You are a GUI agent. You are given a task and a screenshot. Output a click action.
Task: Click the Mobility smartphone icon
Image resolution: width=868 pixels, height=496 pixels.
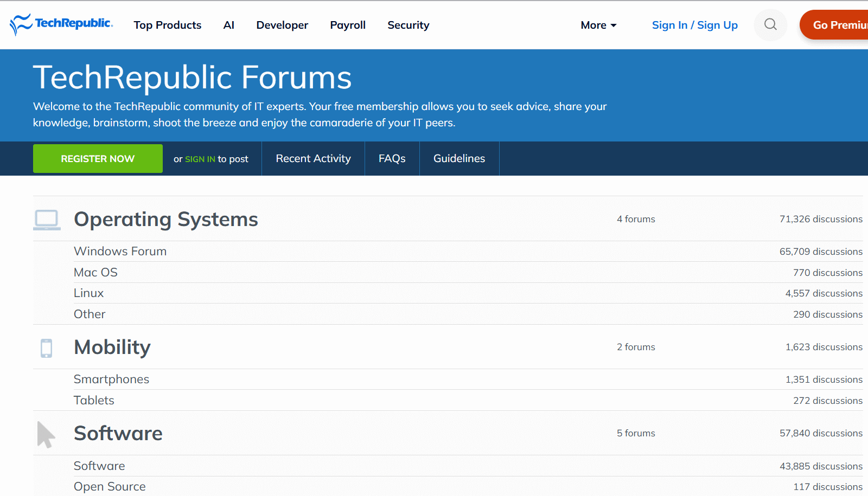click(x=47, y=348)
